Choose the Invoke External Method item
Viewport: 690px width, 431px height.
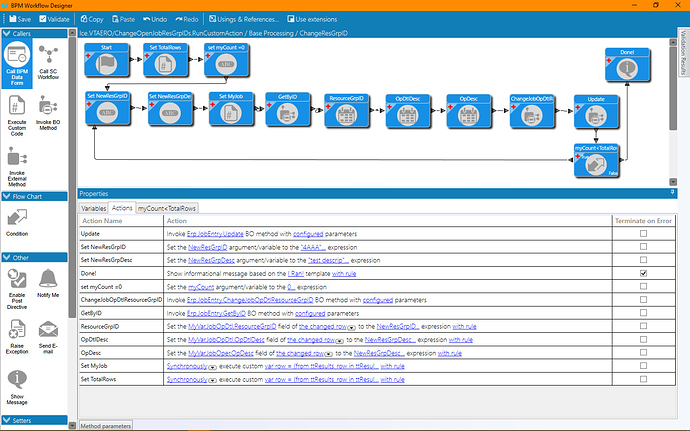pyautogui.click(x=17, y=166)
